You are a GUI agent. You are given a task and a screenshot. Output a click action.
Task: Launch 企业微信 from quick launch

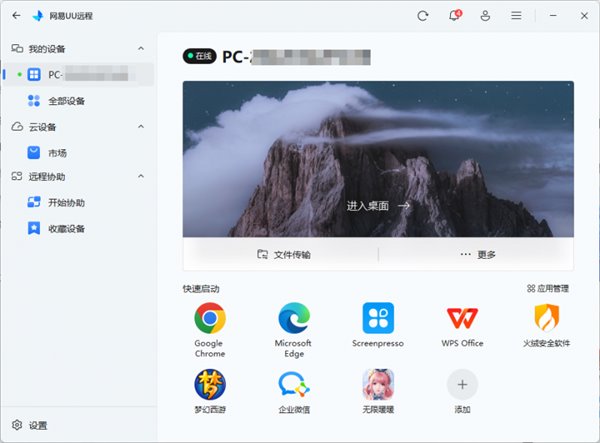pyautogui.click(x=294, y=384)
